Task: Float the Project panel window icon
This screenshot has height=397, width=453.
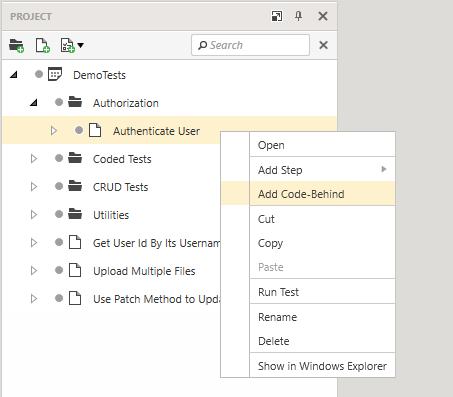Action: click(277, 16)
